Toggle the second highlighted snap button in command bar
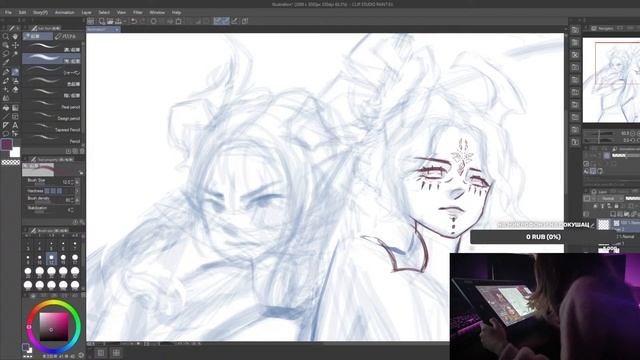This screenshot has height=360, width=640. pyautogui.click(x=226, y=21)
